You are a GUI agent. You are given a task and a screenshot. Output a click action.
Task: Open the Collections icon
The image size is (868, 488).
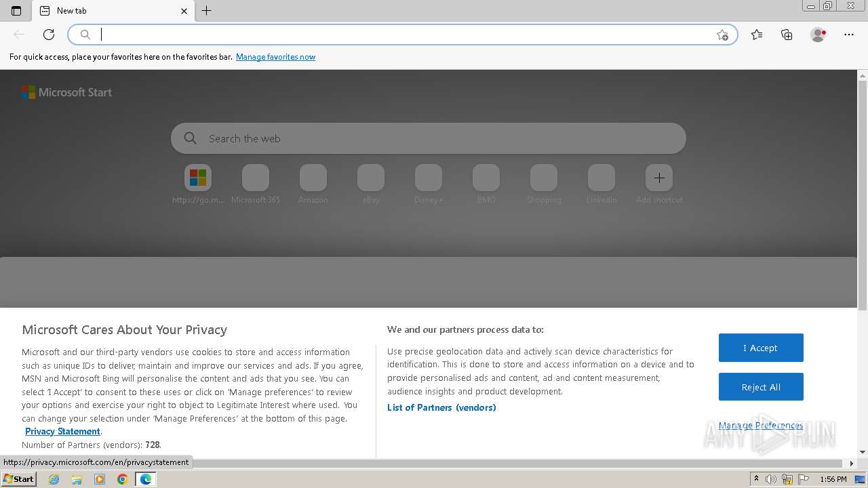point(787,35)
